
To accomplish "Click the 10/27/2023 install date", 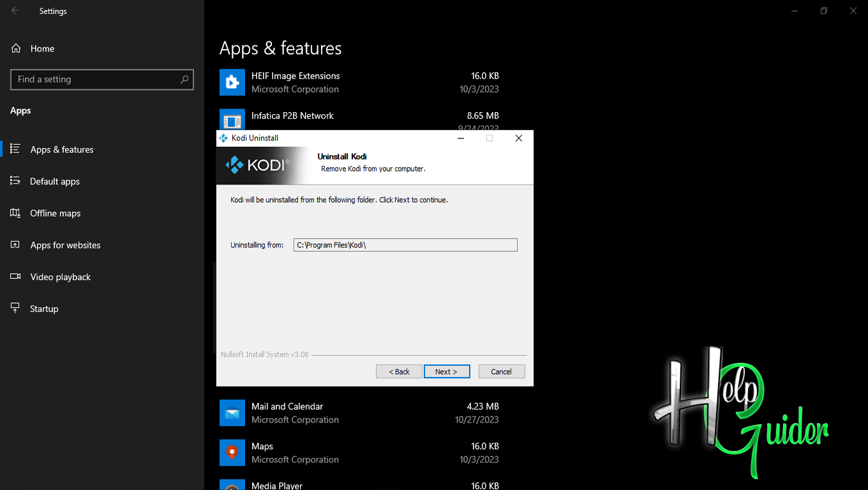I will tap(477, 420).
